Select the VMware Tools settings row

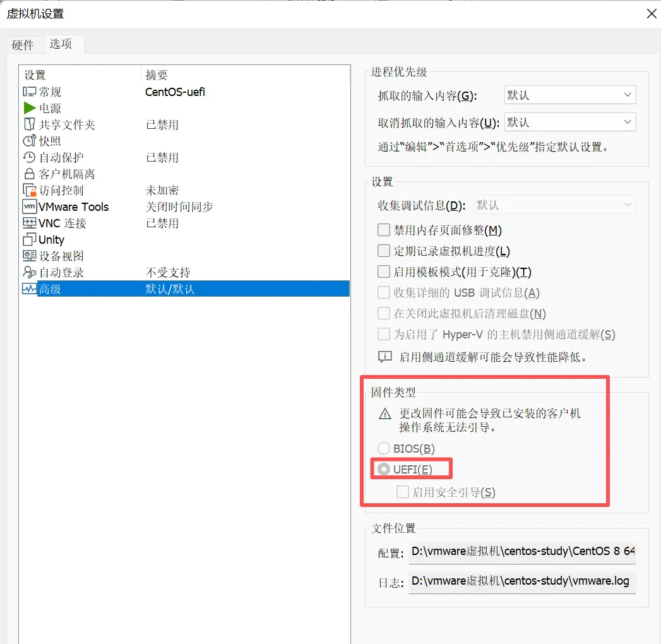pyautogui.click(x=186, y=206)
